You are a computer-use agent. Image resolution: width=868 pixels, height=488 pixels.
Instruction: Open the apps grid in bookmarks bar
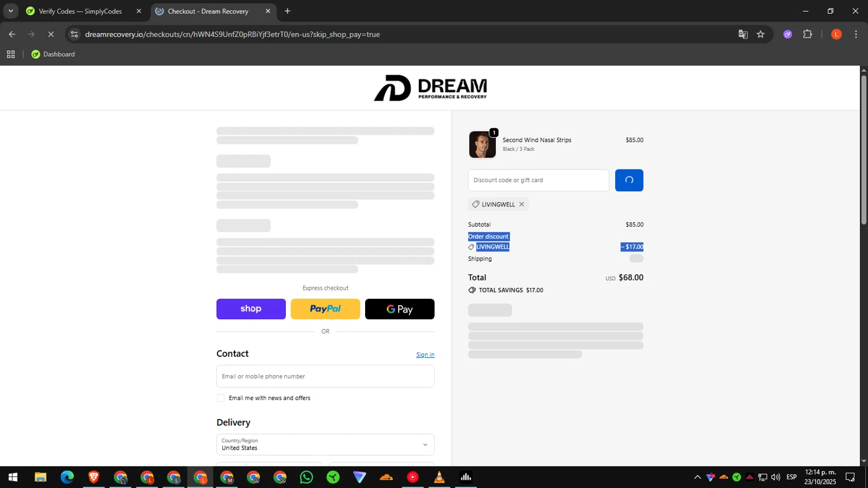[10, 54]
